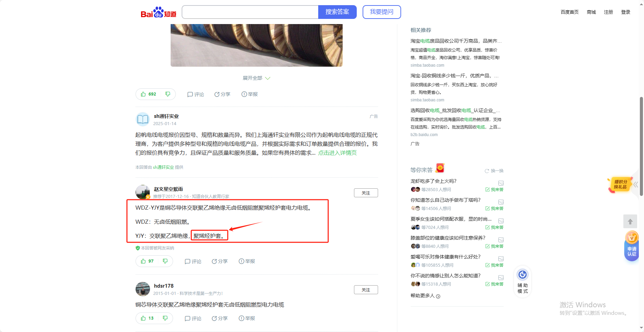
Task: Click 分享 on the 692-like answer
Action: tap(222, 94)
